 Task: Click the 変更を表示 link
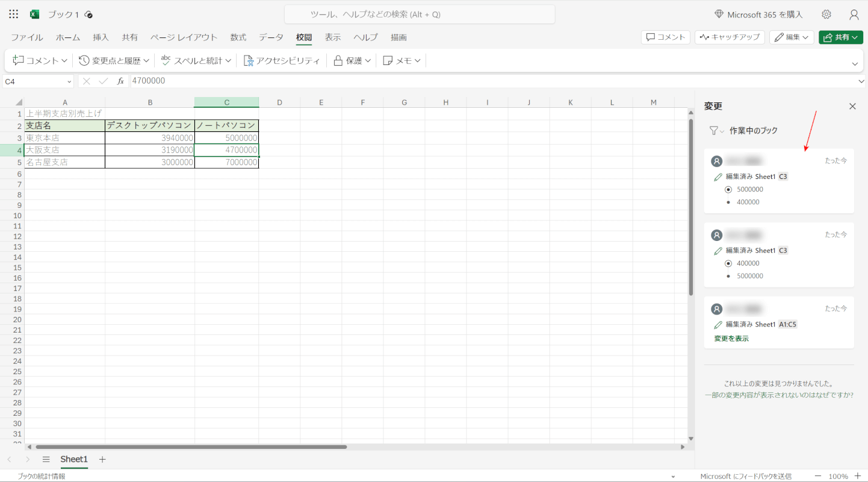(x=731, y=339)
